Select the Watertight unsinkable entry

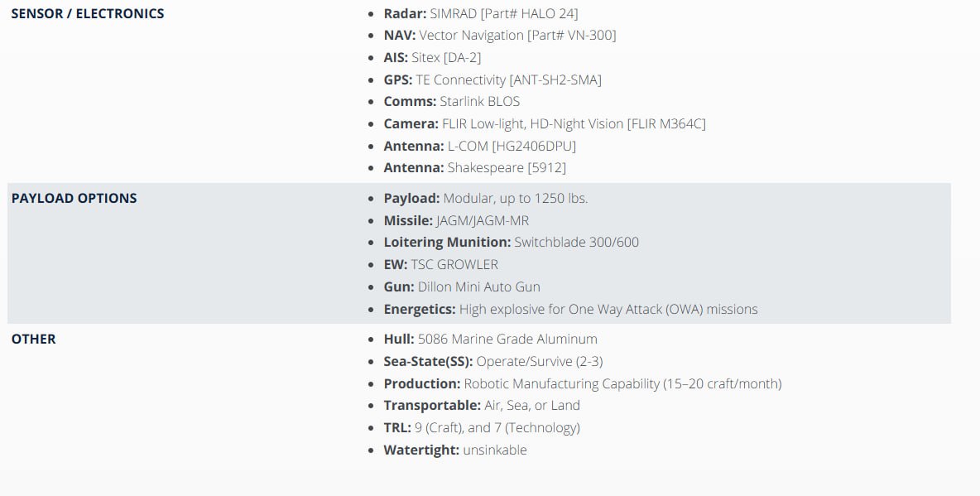click(454, 450)
